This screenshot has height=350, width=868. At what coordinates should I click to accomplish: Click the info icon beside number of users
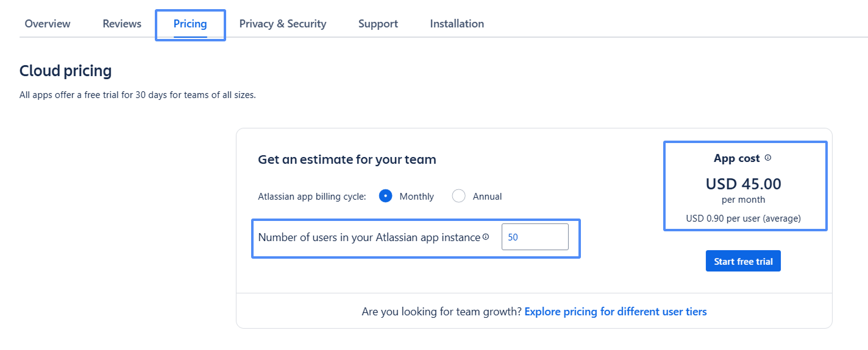486,237
